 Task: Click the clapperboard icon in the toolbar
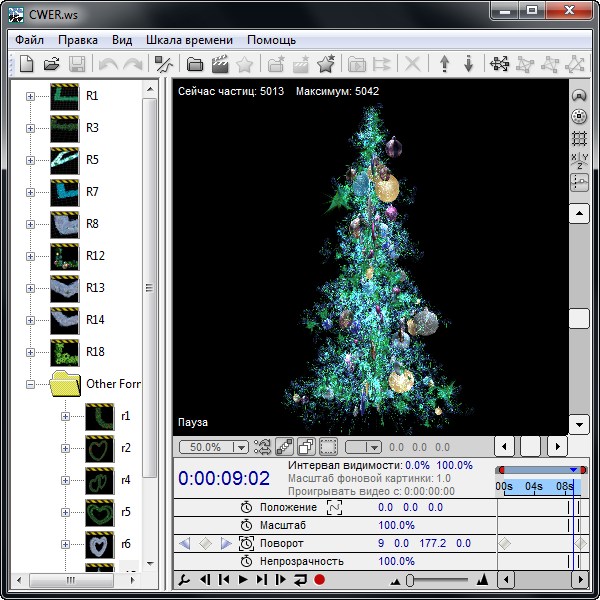coord(220,65)
